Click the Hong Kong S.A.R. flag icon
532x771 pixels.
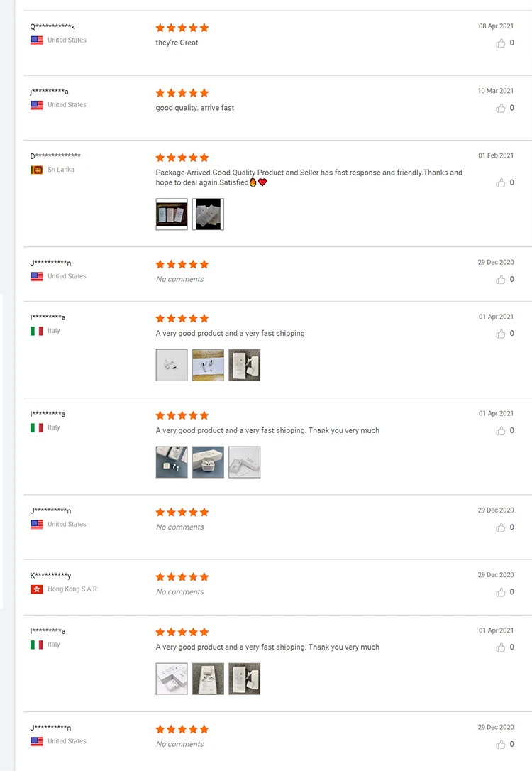(36, 589)
